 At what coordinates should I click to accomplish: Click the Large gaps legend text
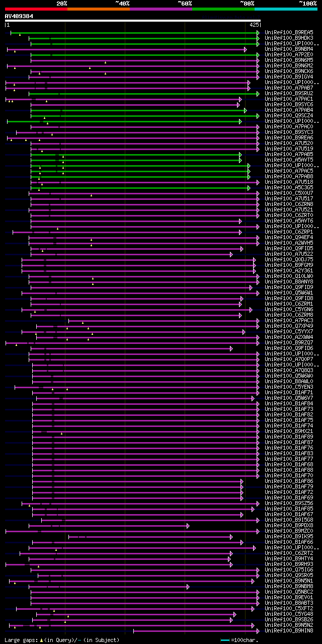[62, 640]
